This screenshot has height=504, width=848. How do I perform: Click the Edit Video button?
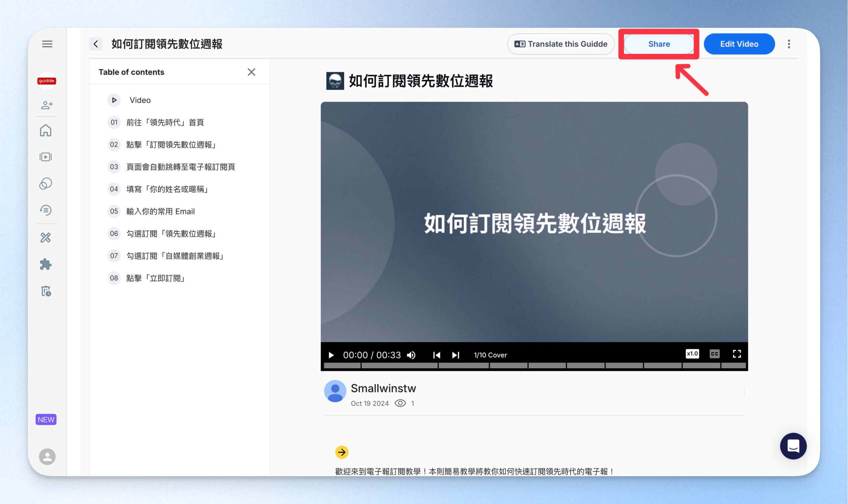tap(739, 44)
